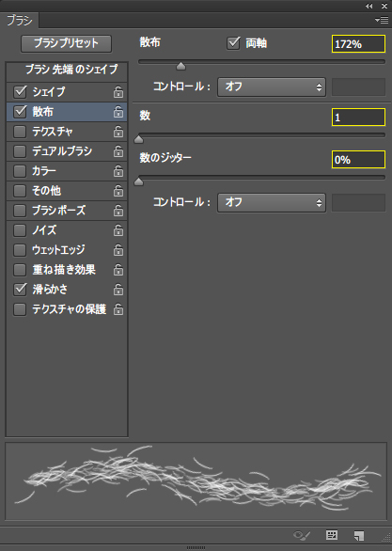Click the ブラシプリセット button

coord(66,43)
